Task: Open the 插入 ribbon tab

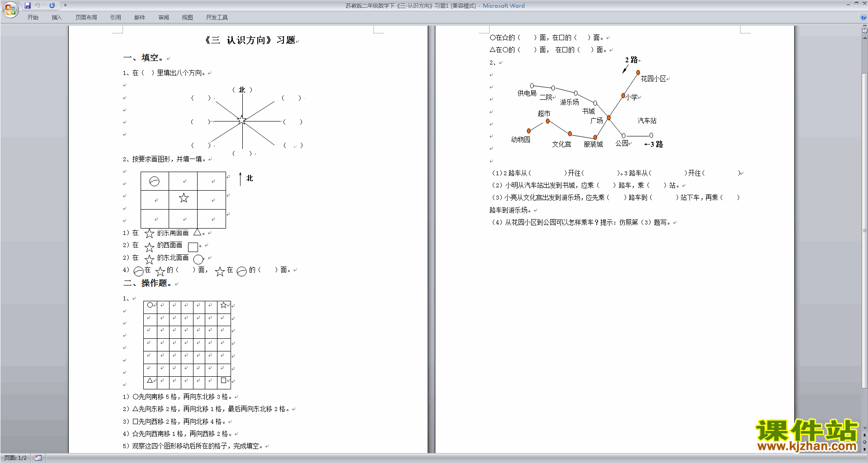Action: click(57, 18)
